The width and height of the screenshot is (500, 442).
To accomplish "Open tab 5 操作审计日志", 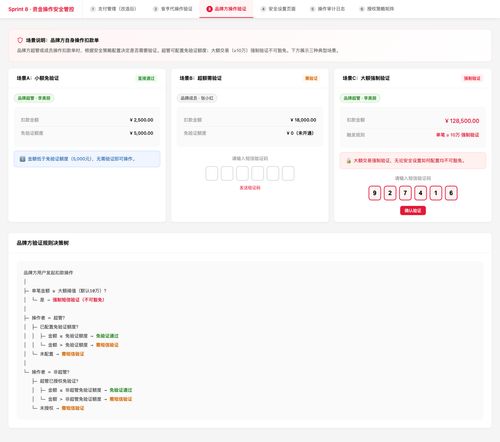I will point(327,9).
